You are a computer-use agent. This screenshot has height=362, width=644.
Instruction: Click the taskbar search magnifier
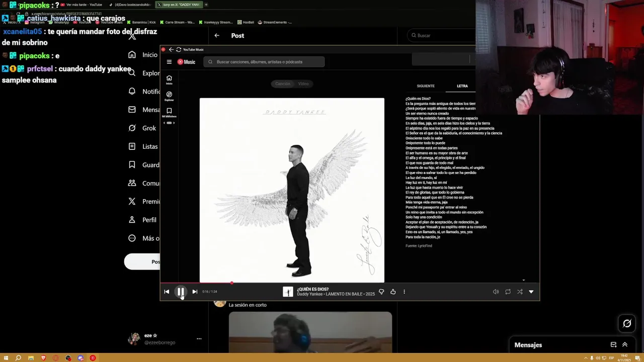pos(18,358)
